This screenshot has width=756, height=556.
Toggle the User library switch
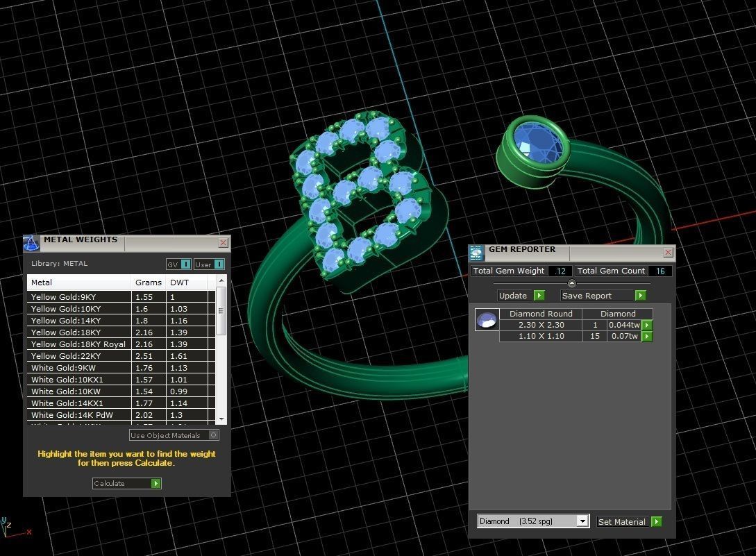point(210,264)
